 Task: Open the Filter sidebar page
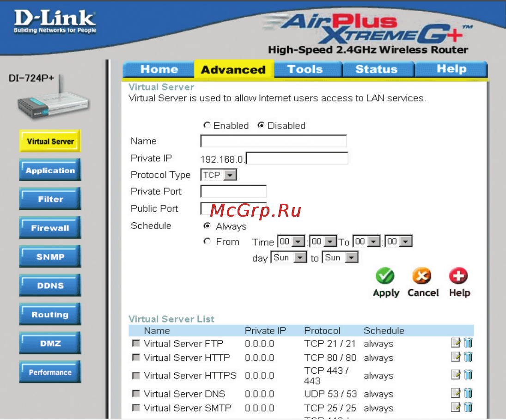coord(50,199)
